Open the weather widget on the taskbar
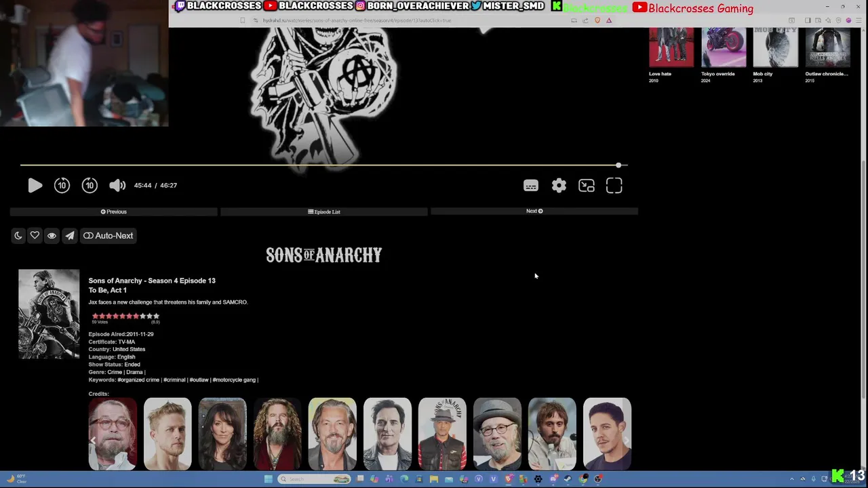868x488 pixels. coord(16,479)
